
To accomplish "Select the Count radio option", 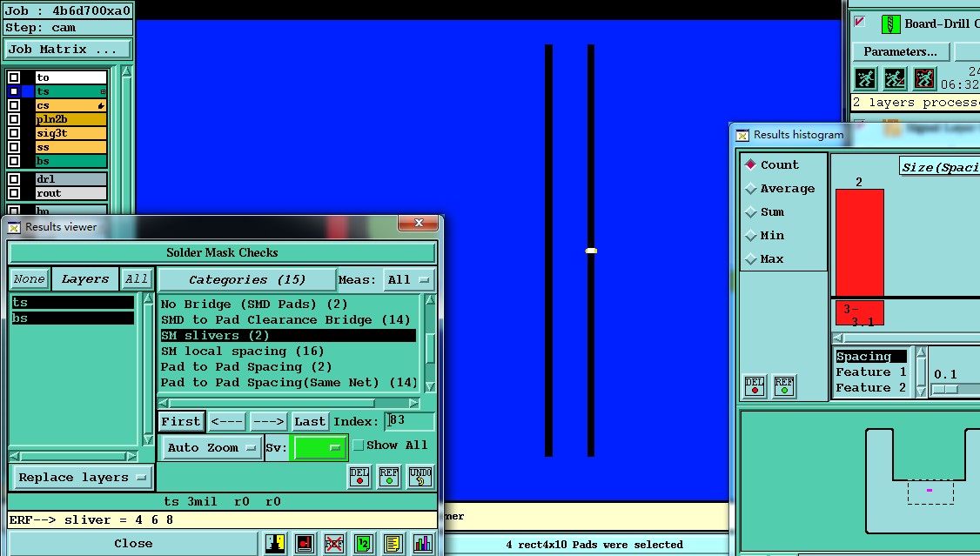I will coord(750,165).
